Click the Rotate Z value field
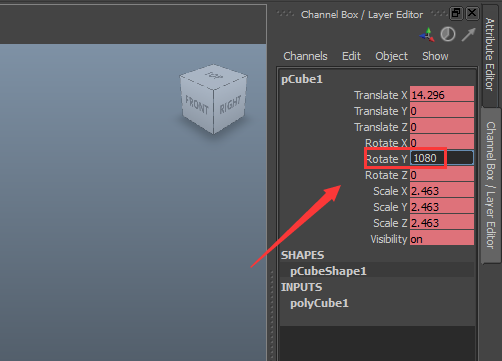Screen dimensions: 502x361 [442, 174]
